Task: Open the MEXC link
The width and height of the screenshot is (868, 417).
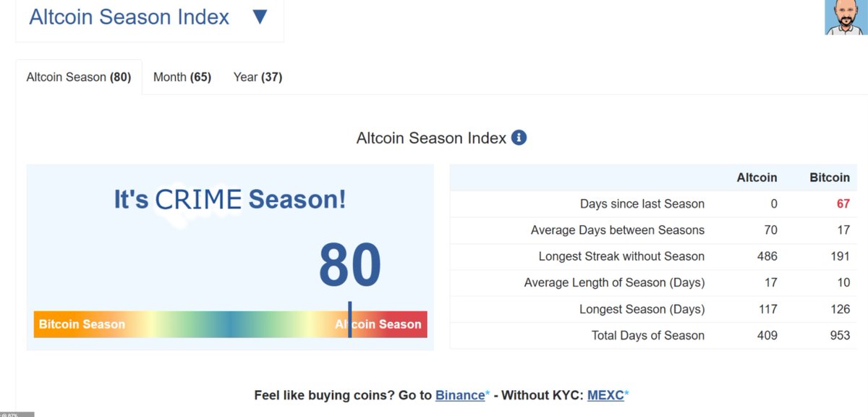Action: [605, 395]
